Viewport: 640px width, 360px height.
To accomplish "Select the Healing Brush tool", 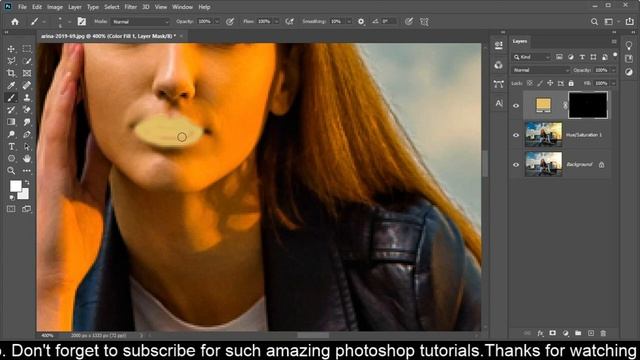I will click(x=27, y=85).
